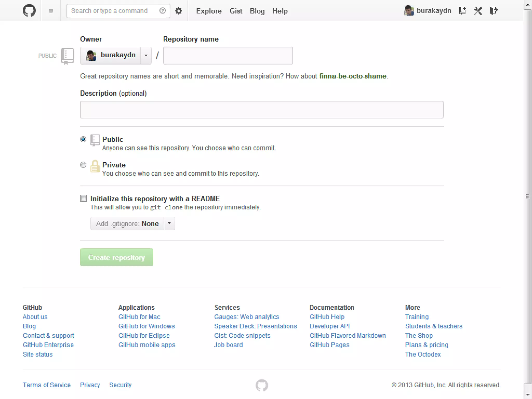532x399 pixels.
Task: Click the scrollbar down arrow
Action: (x=527, y=395)
